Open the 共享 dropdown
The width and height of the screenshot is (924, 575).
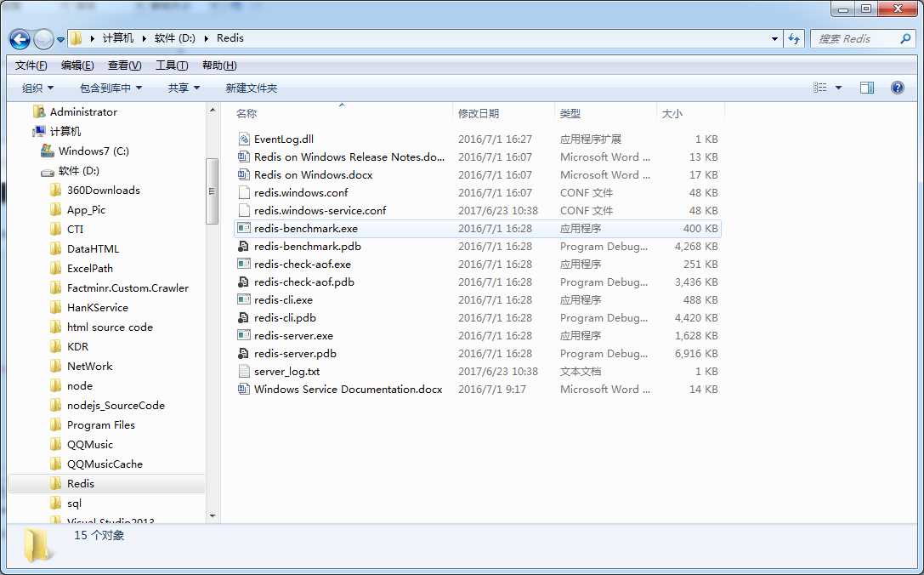click(184, 88)
